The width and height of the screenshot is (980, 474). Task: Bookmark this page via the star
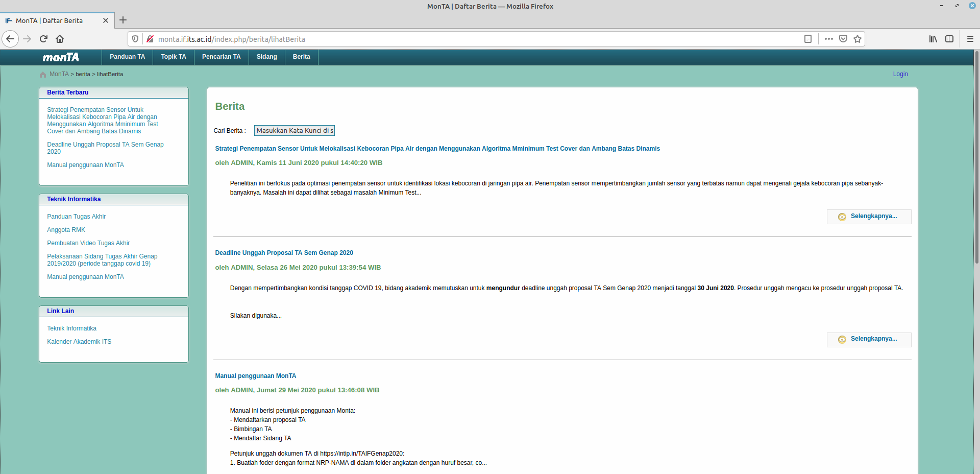pyautogui.click(x=857, y=39)
